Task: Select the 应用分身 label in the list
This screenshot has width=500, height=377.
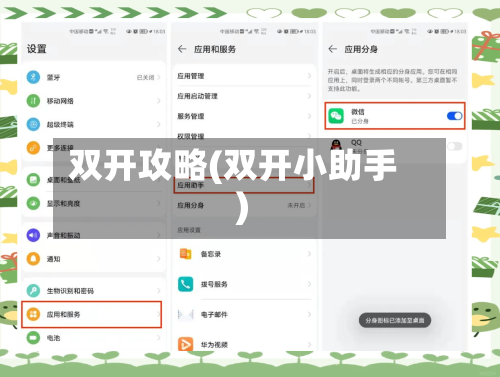Action: [190, 205]
